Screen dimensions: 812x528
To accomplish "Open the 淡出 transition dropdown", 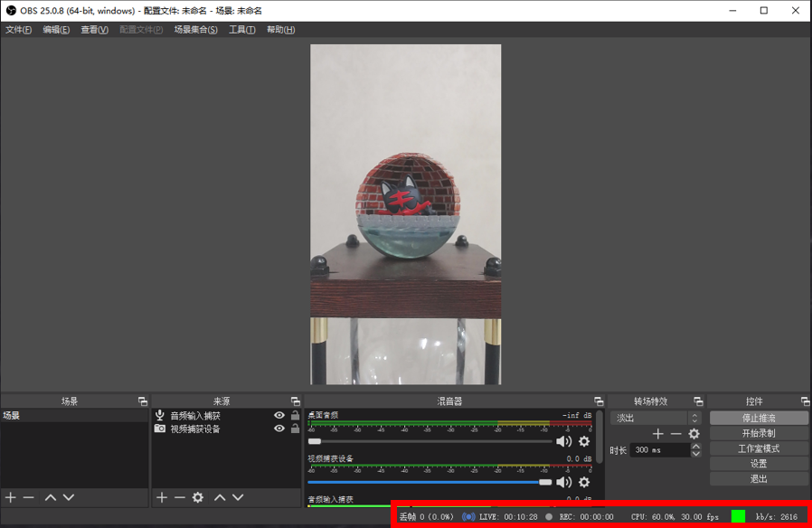I will (655, 418).
